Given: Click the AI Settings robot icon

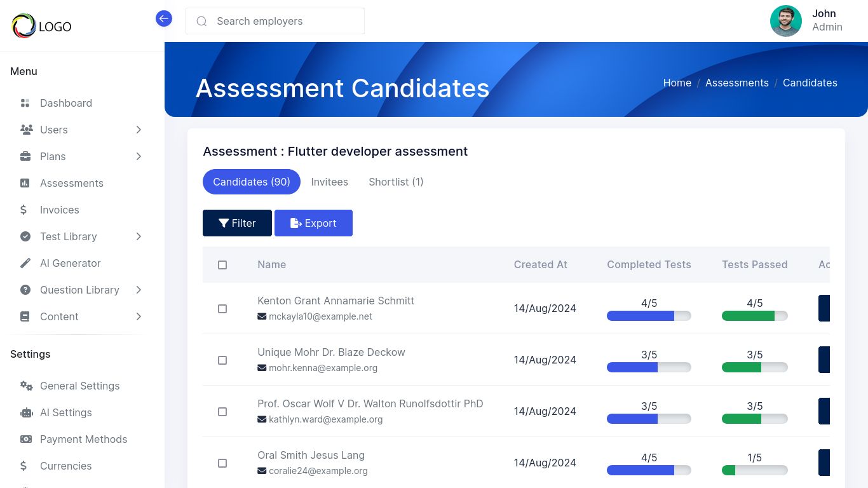Looking at the screenshot, I should tap(26, 412).
